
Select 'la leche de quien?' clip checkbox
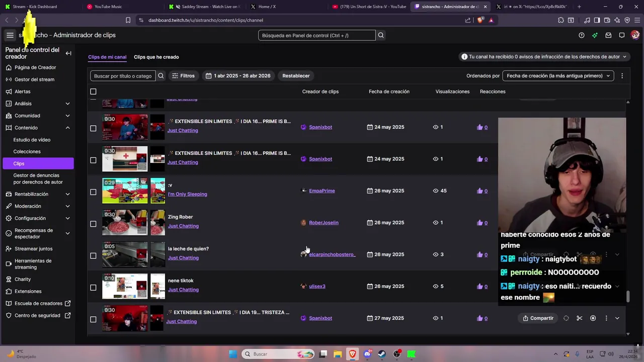pos(93,255)
